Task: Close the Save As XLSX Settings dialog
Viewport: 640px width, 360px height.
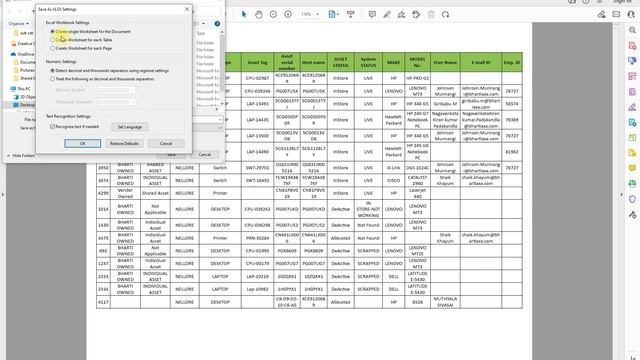Action: (x=187, y=9)
